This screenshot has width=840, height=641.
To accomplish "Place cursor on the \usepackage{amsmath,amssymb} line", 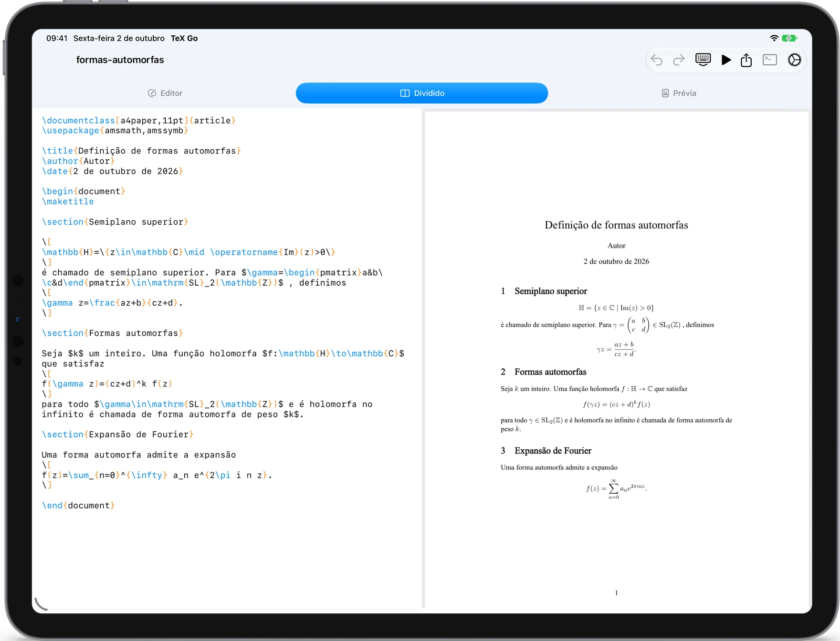I will (115, 131).
